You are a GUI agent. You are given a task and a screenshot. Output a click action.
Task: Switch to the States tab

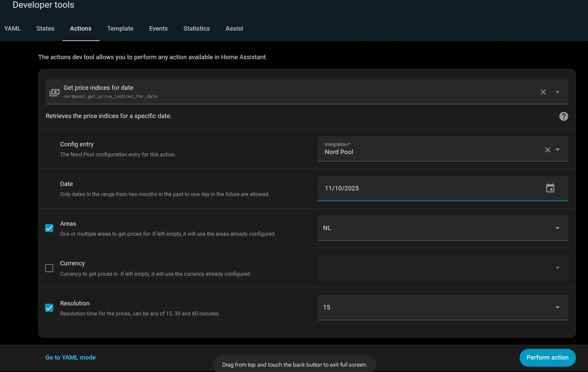[45, 29]
